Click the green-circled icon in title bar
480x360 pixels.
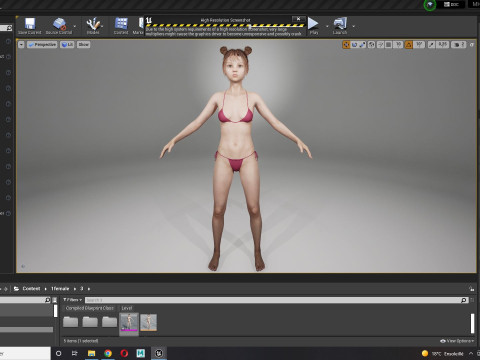[430, 5]
